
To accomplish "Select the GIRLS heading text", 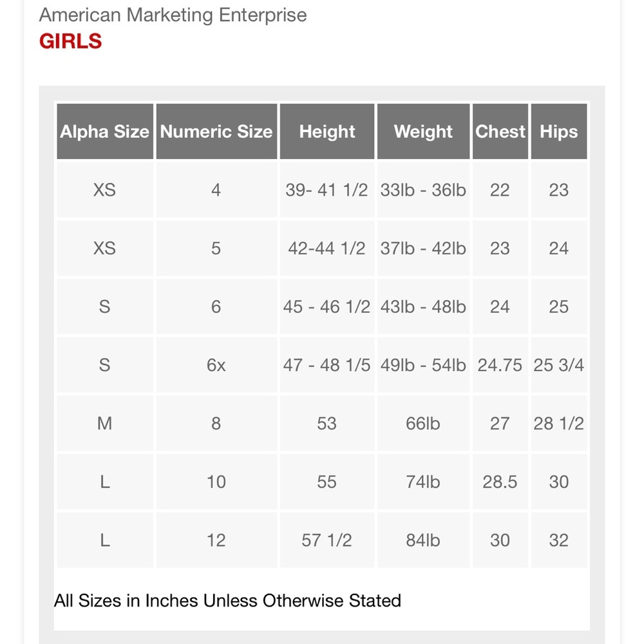I will click(70, 41).
